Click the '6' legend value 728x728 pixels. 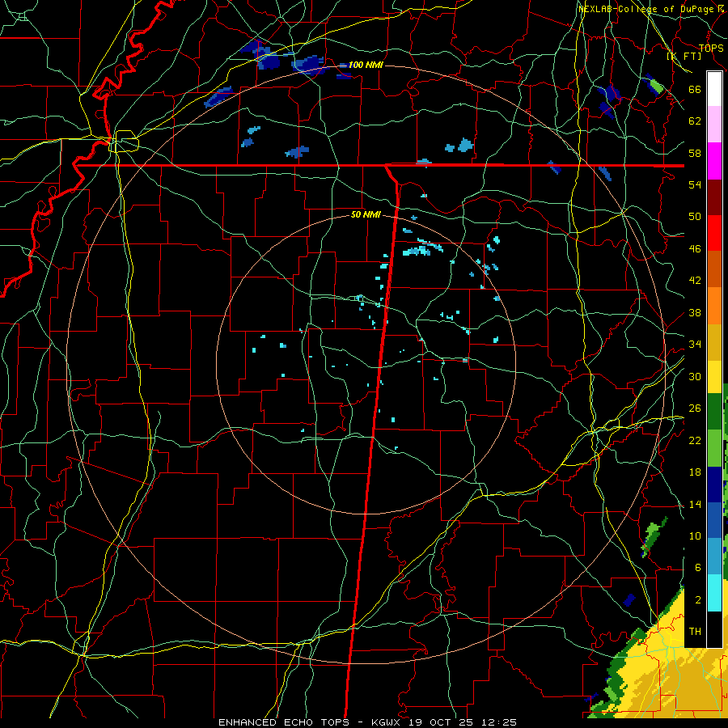click(x=697, y=567)
